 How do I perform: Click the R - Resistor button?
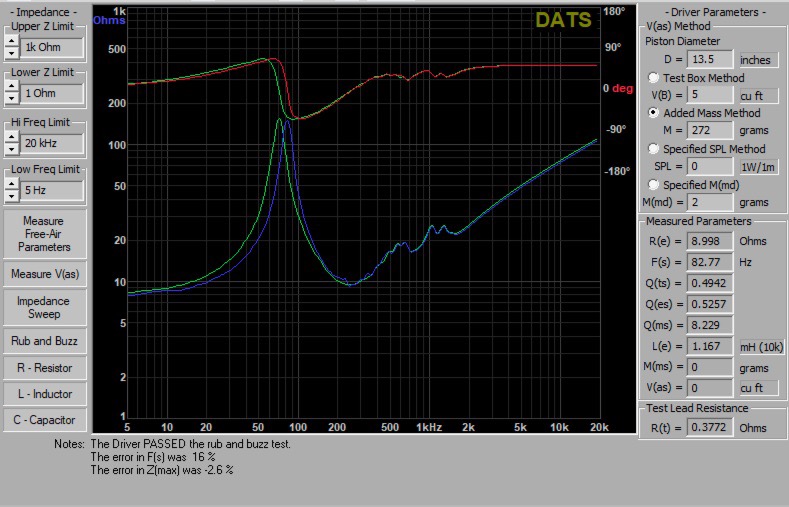(44, 367)
